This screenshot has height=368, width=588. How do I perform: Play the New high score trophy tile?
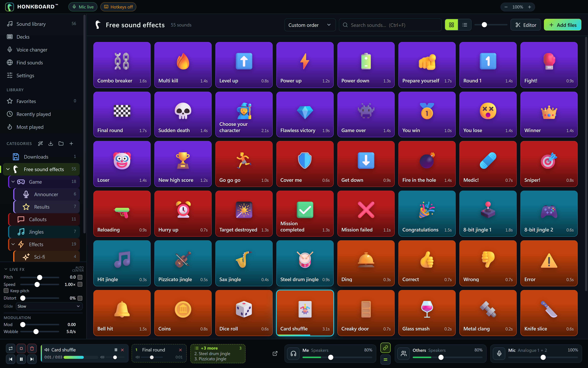(183, 164)
